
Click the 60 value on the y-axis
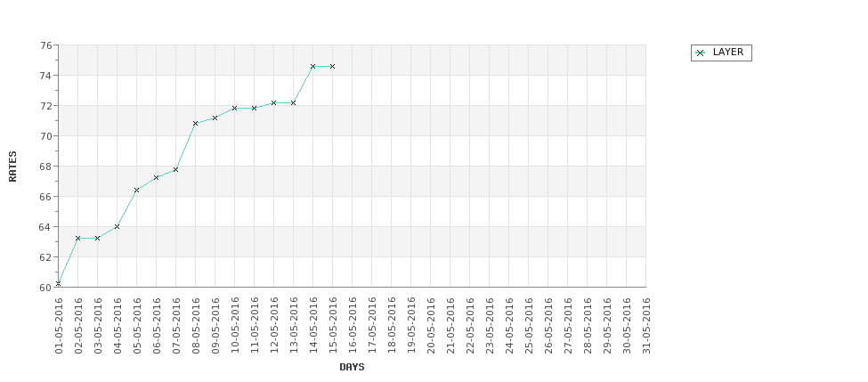pyautogui.click(x=46, y=288)
